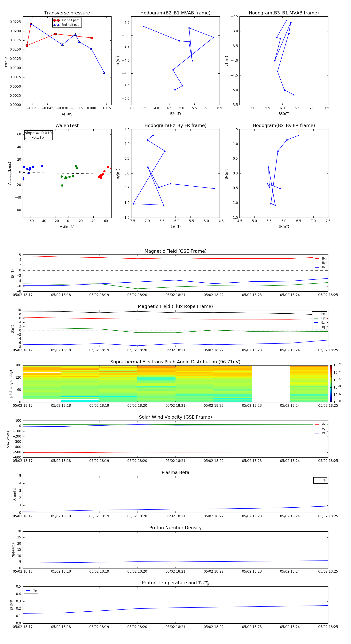
Task: Click the 10^-31 colorbar tick label
Action: click(x=337, y=402)
